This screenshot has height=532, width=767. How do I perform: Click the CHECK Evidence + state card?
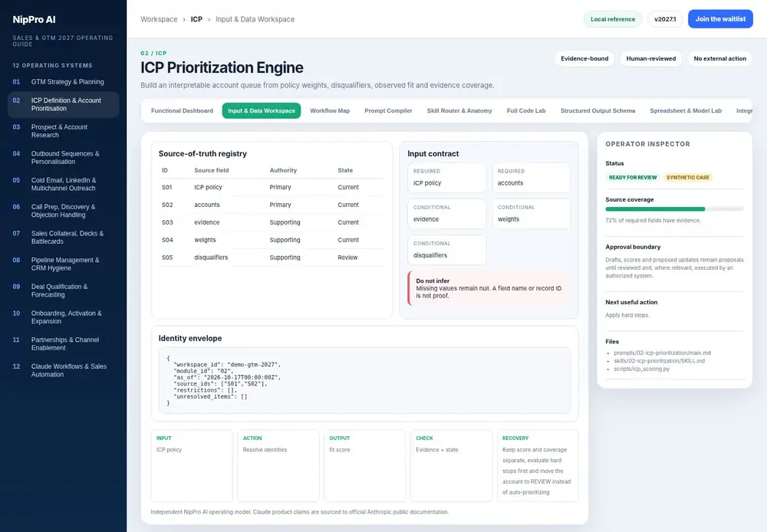pyautogui.click(x=451, y=465)
